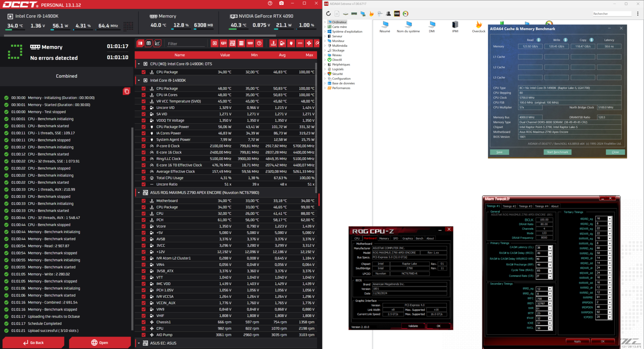Open OCCT help question-mark icon in title bar
Viewport: 644px width, 349px height.
[270, 3]
